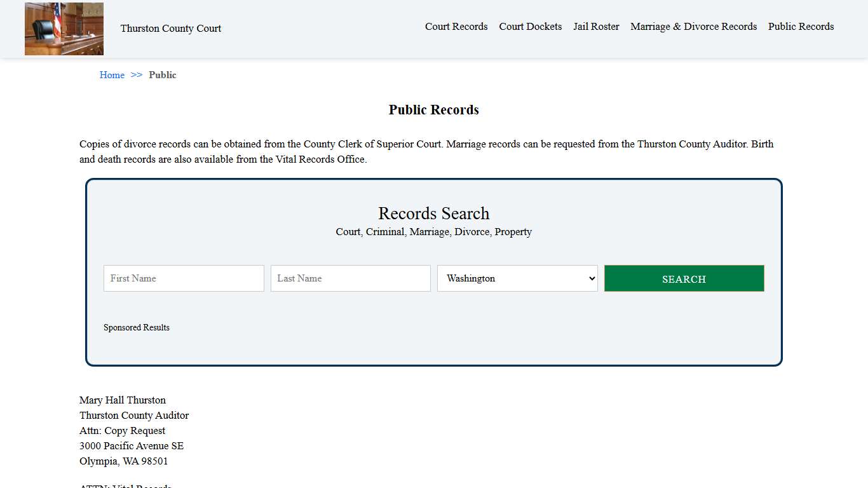
Task: Click the Thurston County Court site title
Action: tap(170, 28)
